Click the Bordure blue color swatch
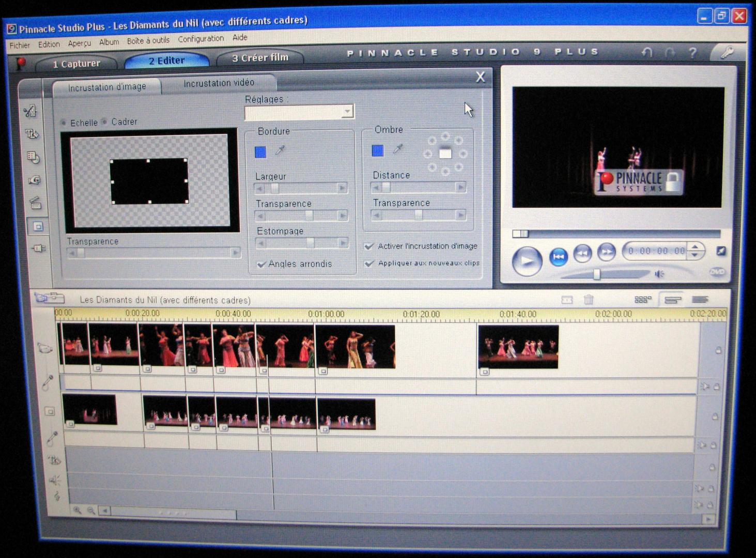This screenshot has height=558, width=756. pyautogui.click(x=260, y=152)
